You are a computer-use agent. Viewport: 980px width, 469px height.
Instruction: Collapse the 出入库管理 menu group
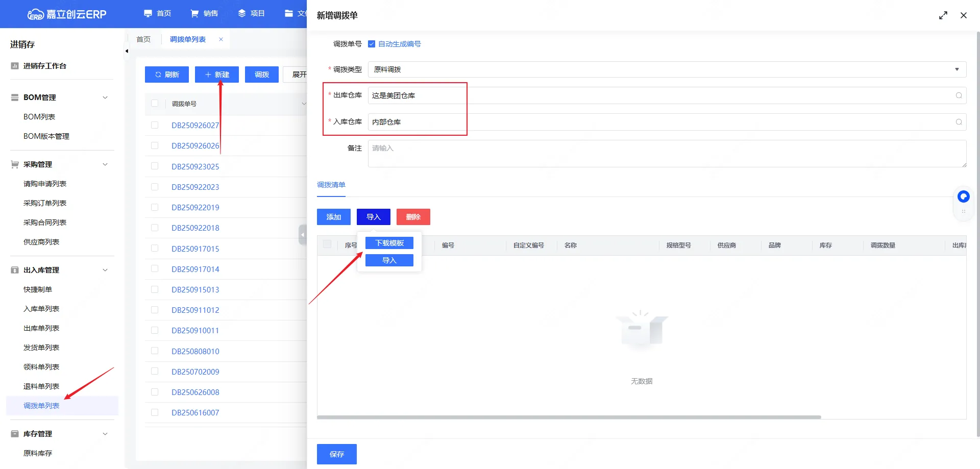(105, 270)
